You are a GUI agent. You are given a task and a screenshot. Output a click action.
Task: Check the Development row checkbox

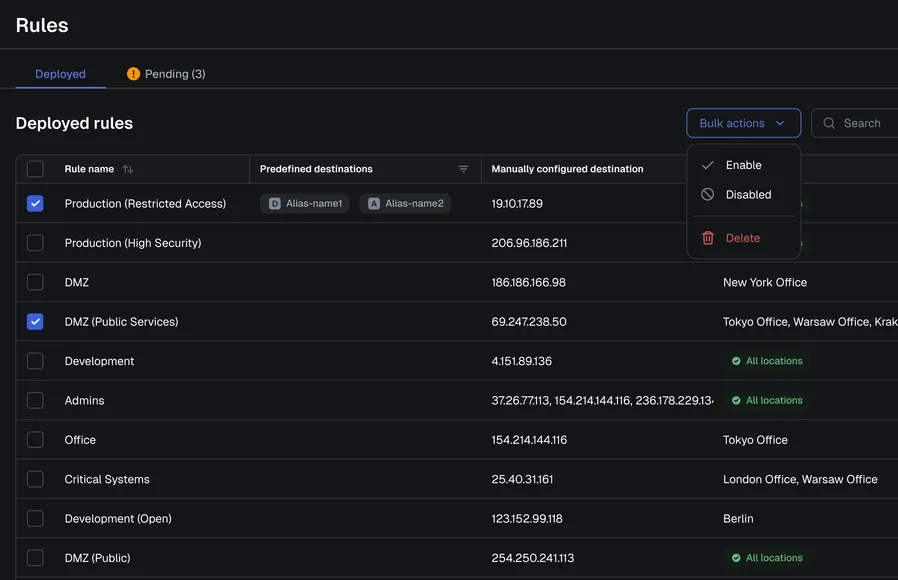(35, 361)
